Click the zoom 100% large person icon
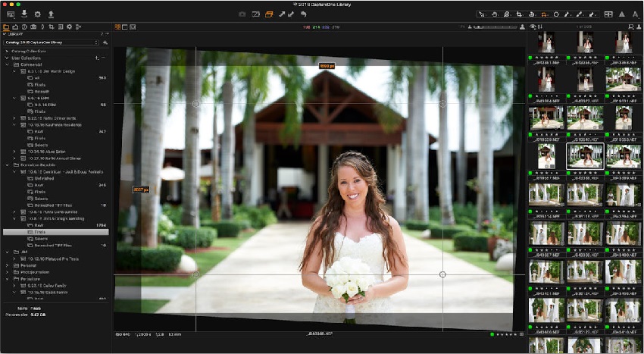Image resolution: width=644 pixels, height=354 pixels. [x=522, y=27]
